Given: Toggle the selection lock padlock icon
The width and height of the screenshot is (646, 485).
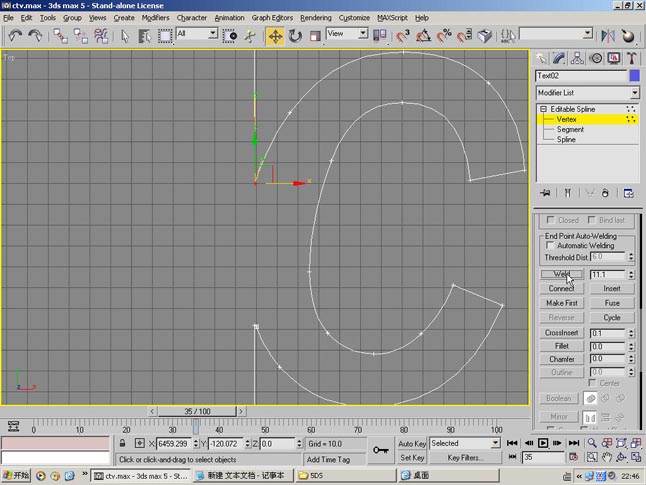Looking at the screenshot, I should pos(123,443).
